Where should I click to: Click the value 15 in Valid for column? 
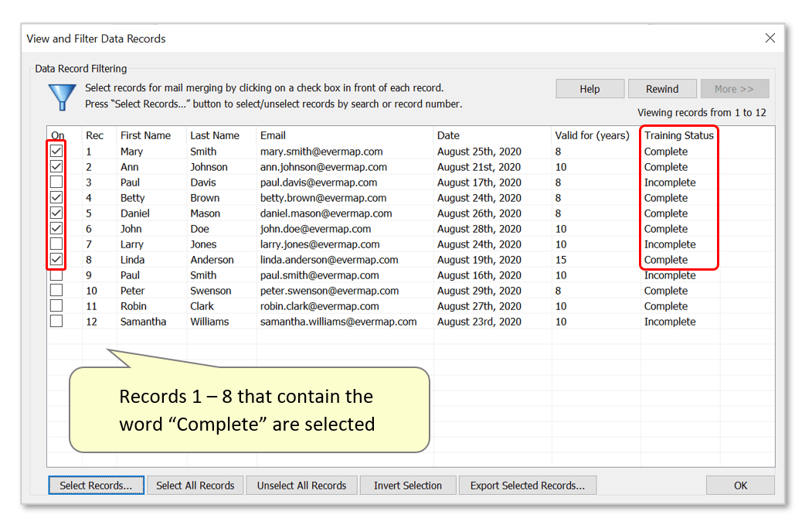561,260
